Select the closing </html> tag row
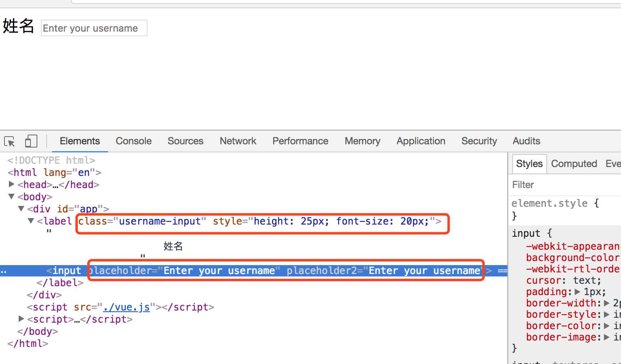Image resolution: width=621 pixels, height=364 pixels. 28,344
